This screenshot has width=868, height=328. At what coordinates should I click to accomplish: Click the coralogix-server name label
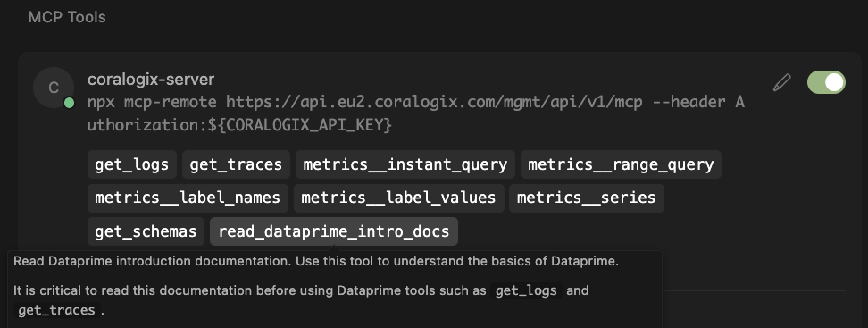pyautogui.click(x=151, y=80)
